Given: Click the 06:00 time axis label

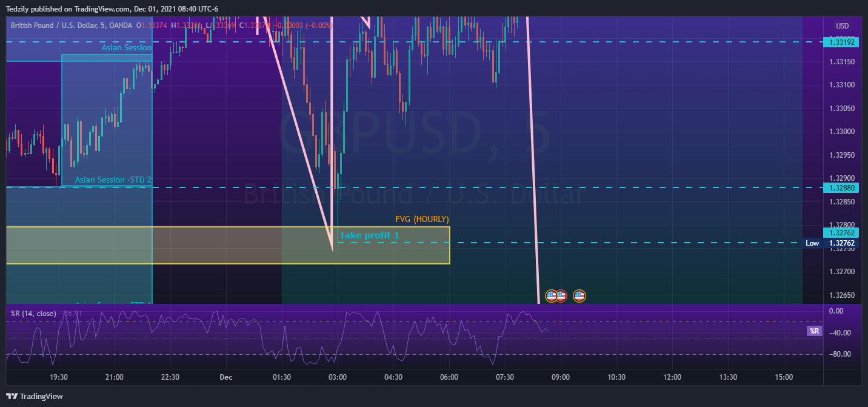Looking at the screenshot, I should point(449,377).
